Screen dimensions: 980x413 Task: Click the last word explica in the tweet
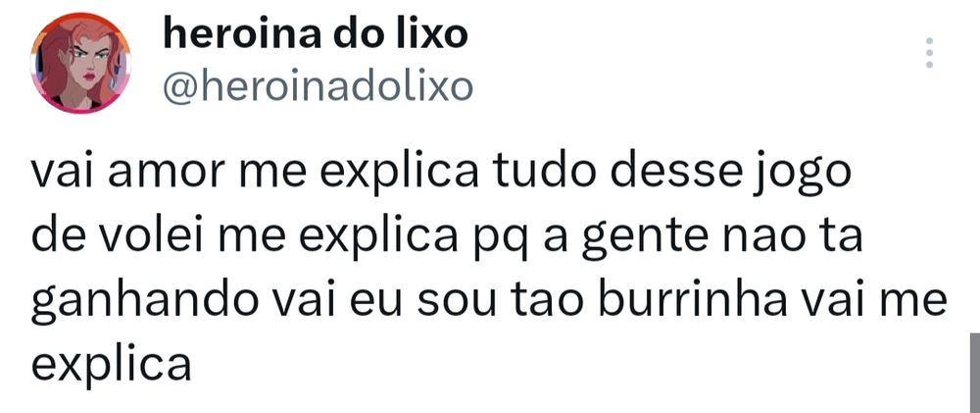pyautogui.click(x=111, y=365)
